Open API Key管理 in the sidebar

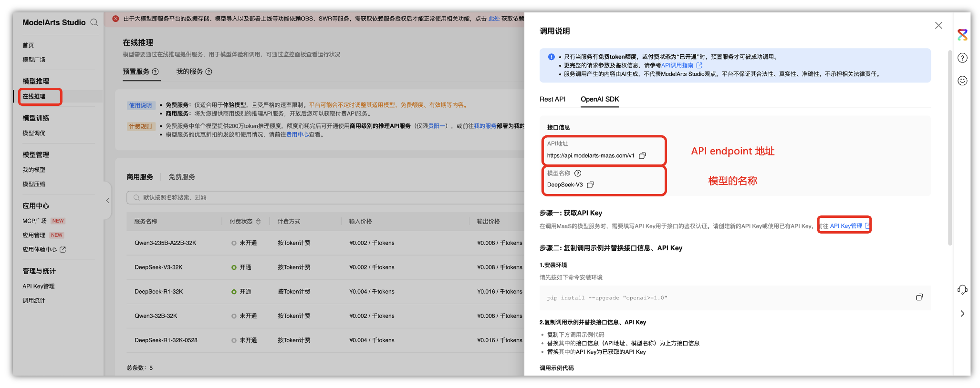click(x=39, y=286)
